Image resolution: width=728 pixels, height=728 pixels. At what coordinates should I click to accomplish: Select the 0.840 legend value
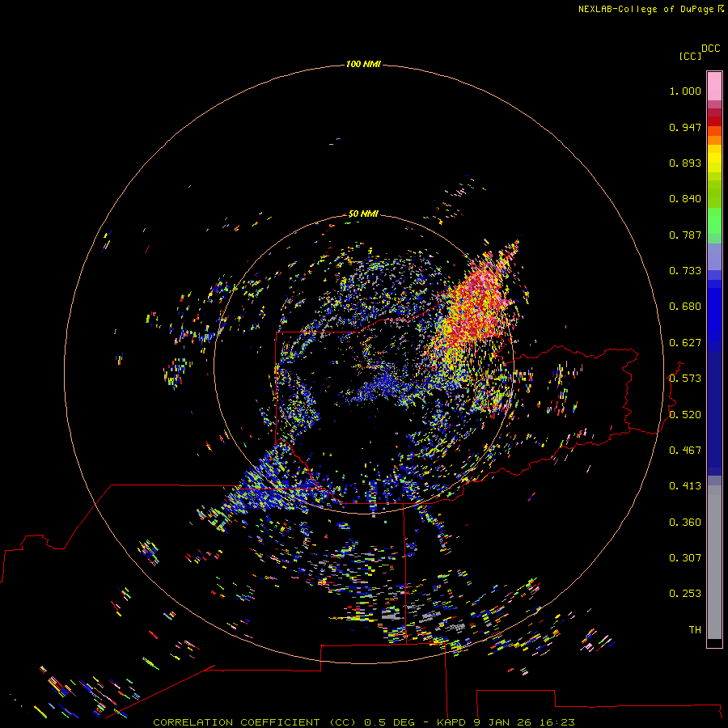[685, 199]
